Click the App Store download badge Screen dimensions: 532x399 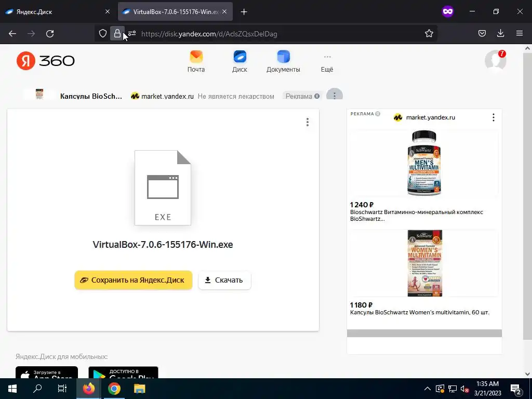coord(47,372)
